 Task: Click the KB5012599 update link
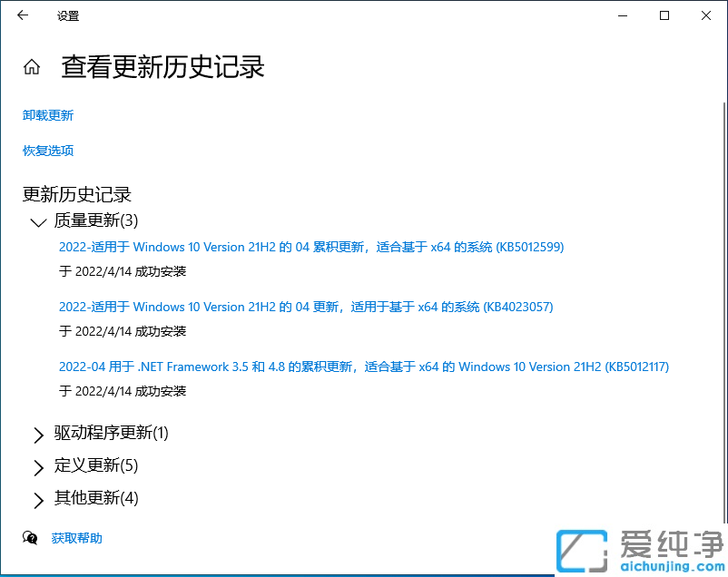[x=311, y=247]
